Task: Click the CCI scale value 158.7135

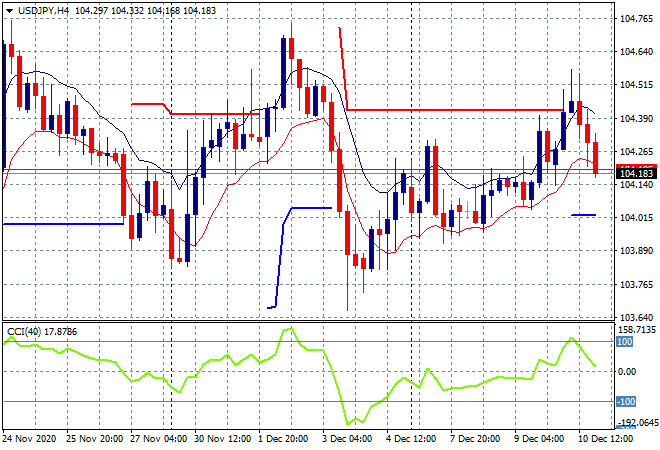Action: pyautogui.click(x=638, y=329)
